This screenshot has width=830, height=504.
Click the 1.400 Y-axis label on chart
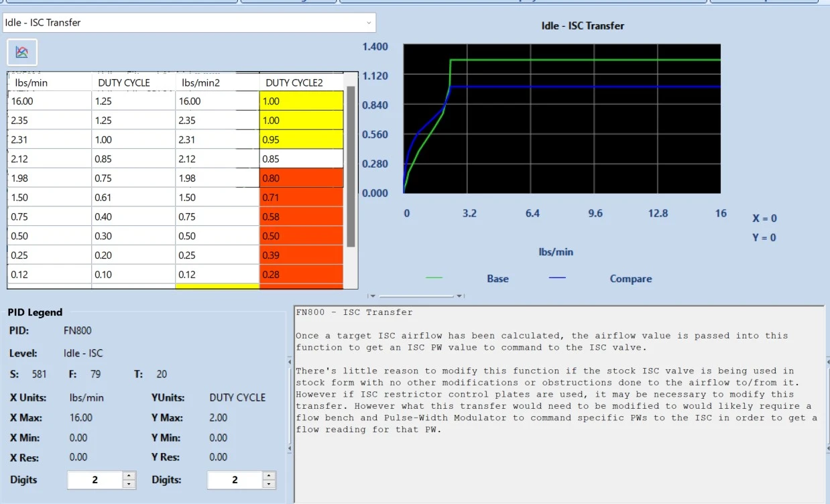tap(375, 46)
